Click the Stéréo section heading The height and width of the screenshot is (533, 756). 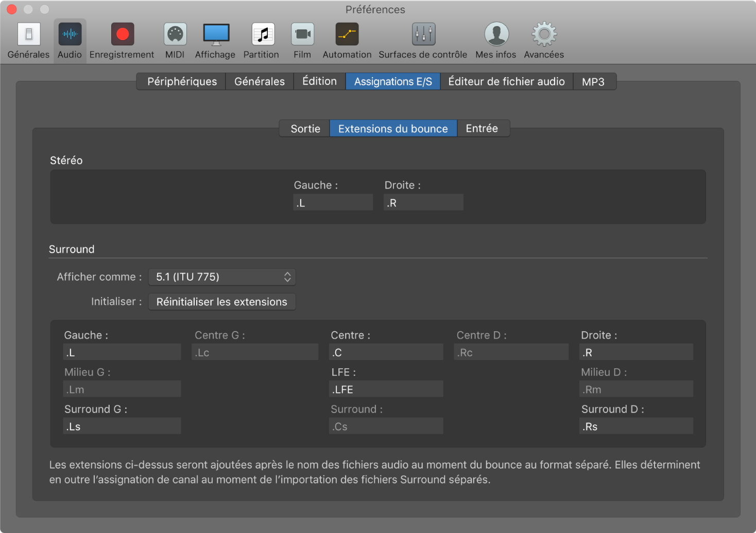click(66, 160)
